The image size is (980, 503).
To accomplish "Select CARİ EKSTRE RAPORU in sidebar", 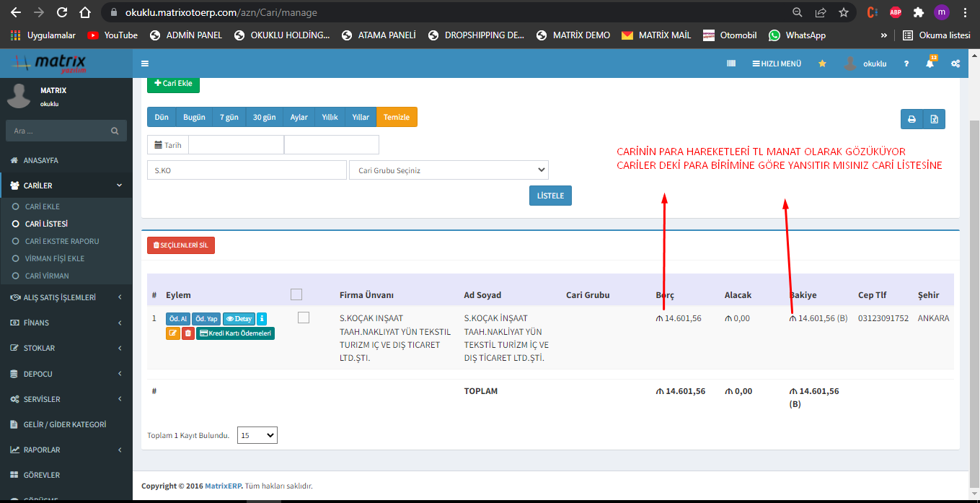I will point(62,241).
